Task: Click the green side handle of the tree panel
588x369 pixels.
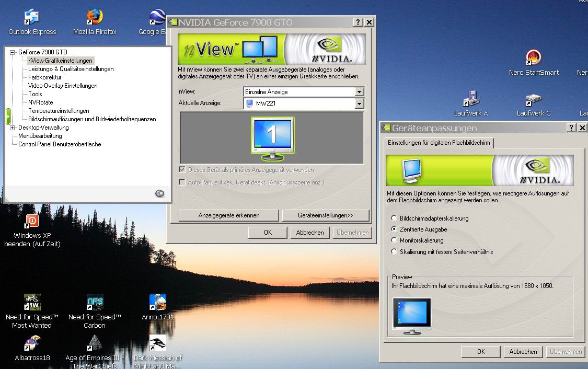Action: [8, 116]
